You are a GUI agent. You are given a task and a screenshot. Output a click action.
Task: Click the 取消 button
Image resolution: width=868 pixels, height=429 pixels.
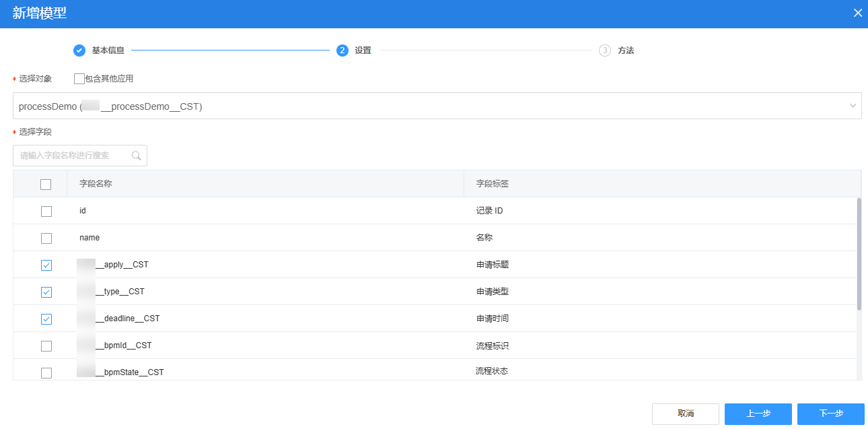tap(686, 414)
